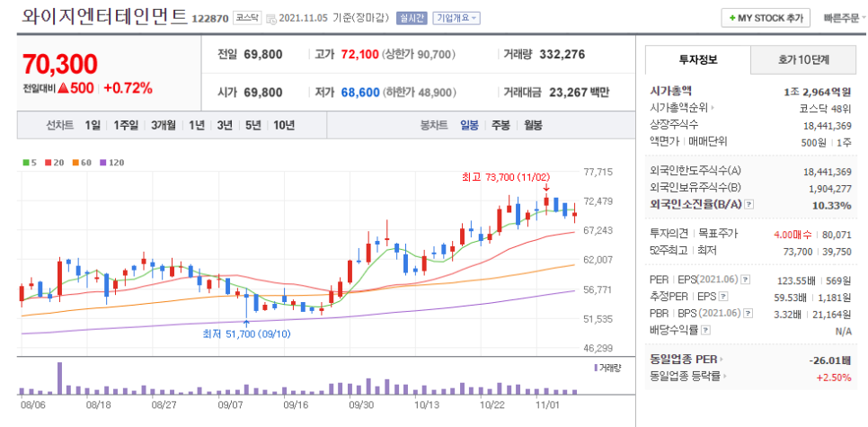Viewport: 868px width, 427px height.
Task: Click the orange 60-day moving average swatch
Action: [75, 163]
